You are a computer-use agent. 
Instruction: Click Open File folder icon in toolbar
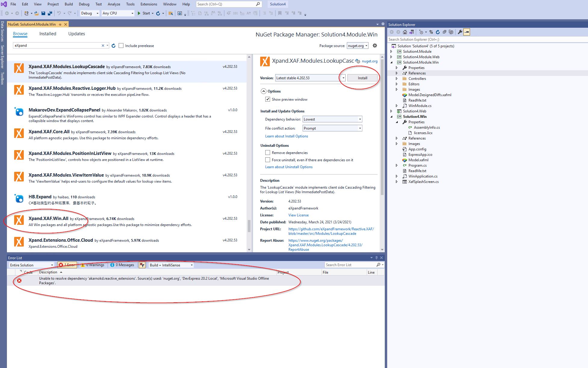tap(36, 13)
